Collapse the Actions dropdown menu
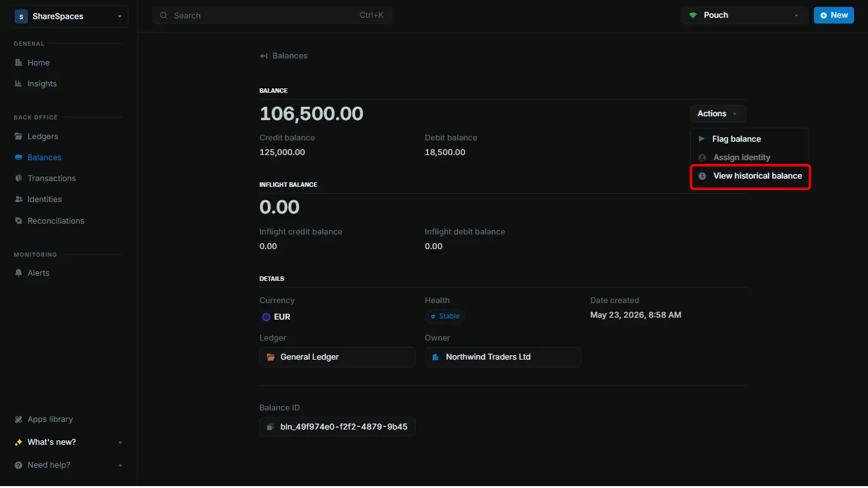This screenshot has height=488, width=868. pyautogui.click(x=718, y=114)
